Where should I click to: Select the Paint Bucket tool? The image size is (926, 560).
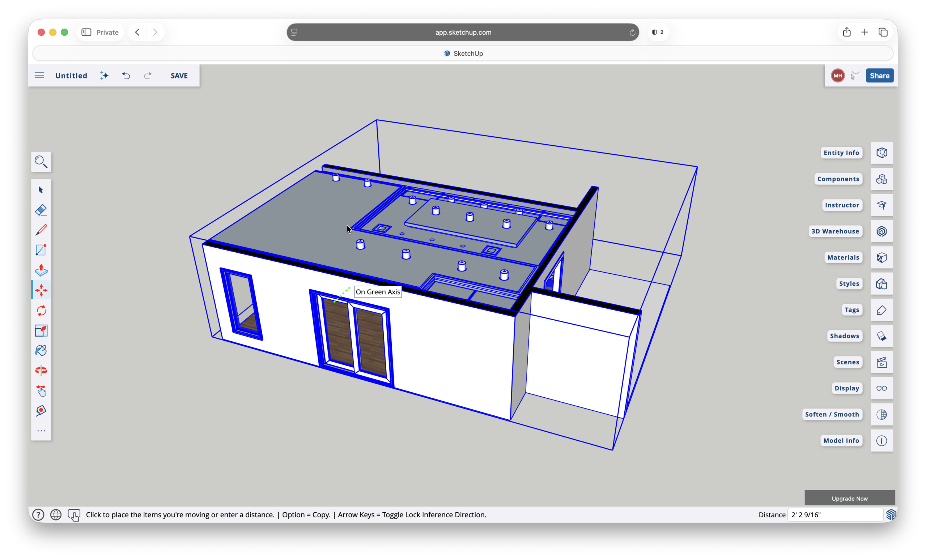41,350
